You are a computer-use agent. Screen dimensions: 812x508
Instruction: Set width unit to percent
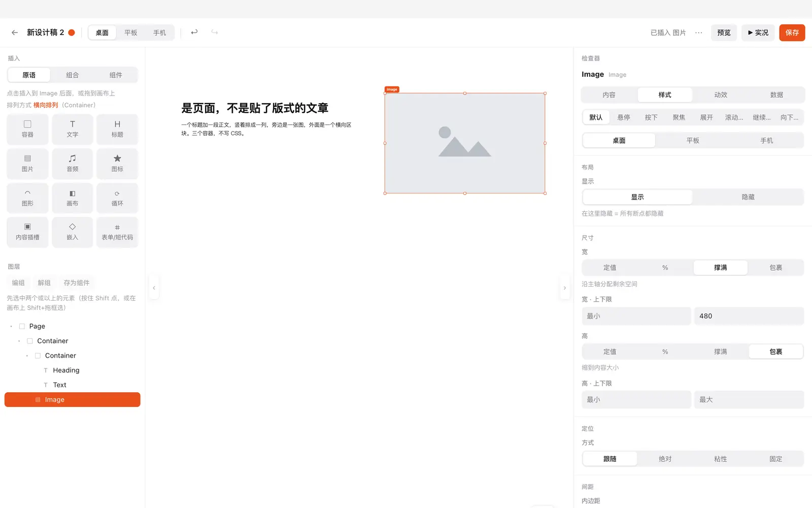[x=665, y=268]
